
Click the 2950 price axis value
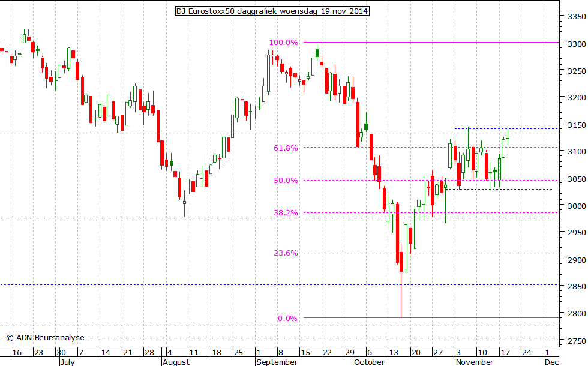(577, 233)
